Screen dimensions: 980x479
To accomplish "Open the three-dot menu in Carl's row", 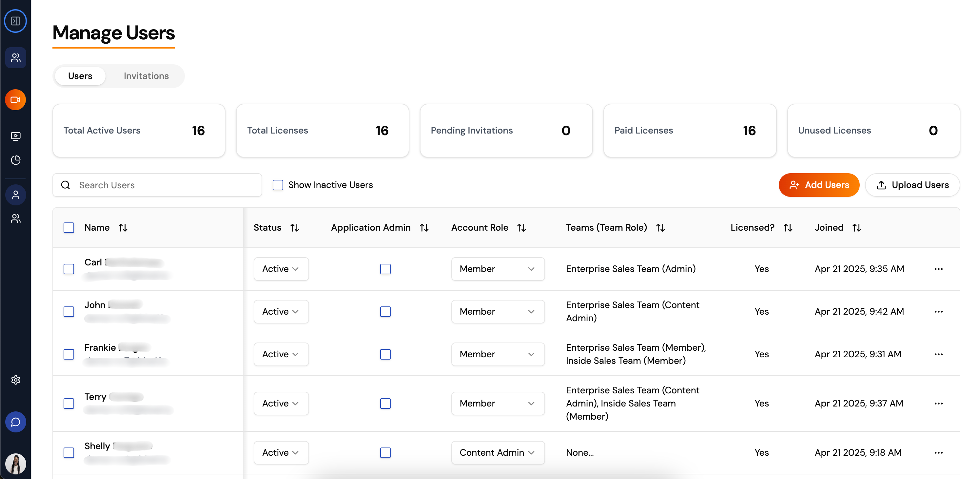I will pos(938,269).
